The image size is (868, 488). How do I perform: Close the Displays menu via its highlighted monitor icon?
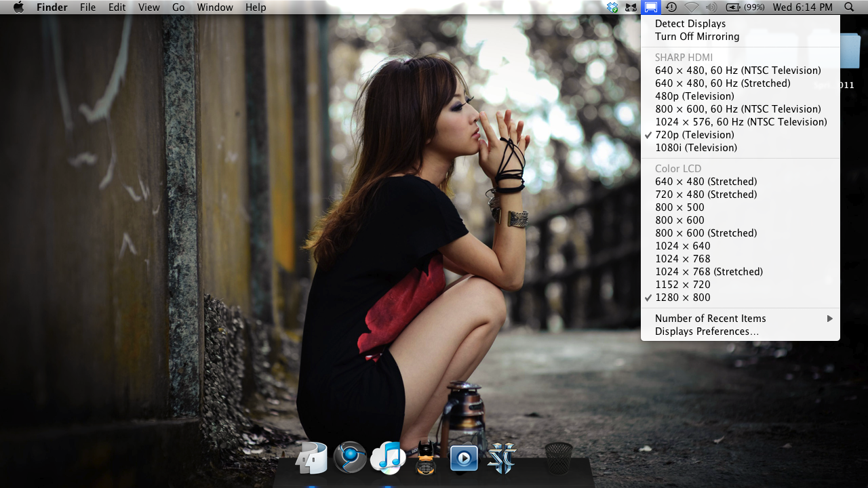(x=650, y=7)
